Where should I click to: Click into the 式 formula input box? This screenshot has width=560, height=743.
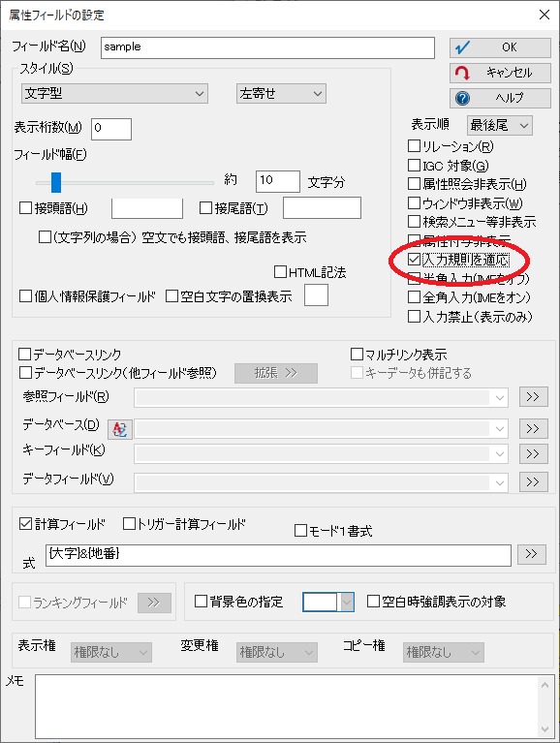(x=278, y=555)
